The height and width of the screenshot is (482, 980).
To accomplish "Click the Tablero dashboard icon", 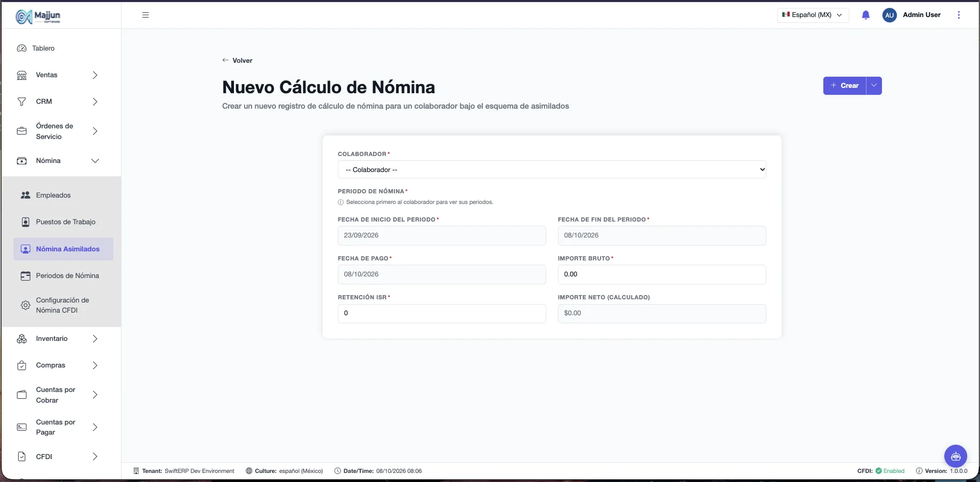I will click(x=22, y=48).
